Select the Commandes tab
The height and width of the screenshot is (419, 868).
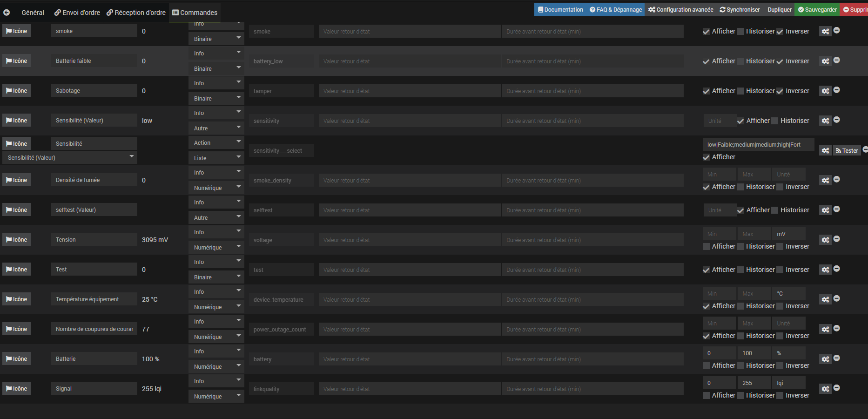195,13
